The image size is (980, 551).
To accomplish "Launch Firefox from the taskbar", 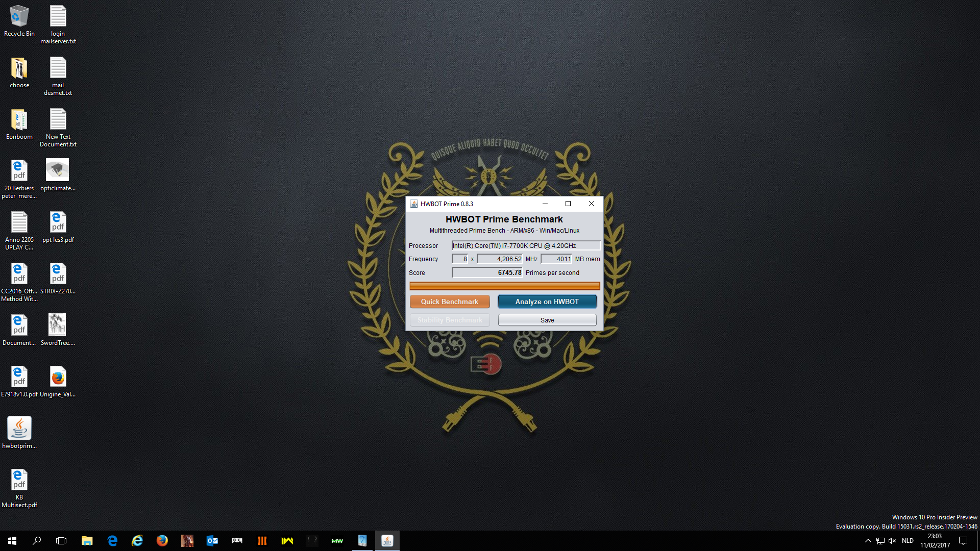I will [x=162, y=541].
